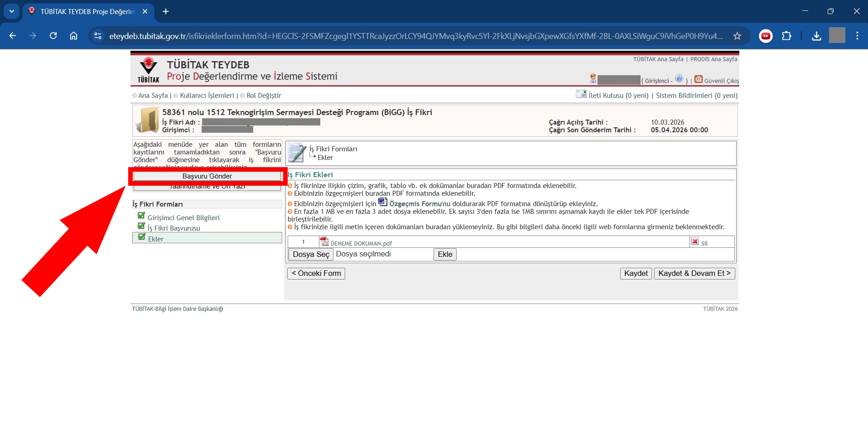This screenshot has width=868, height=434.
Task: Select Ekler in İş Fikri Formları
Action: click(x=155, y=239)
